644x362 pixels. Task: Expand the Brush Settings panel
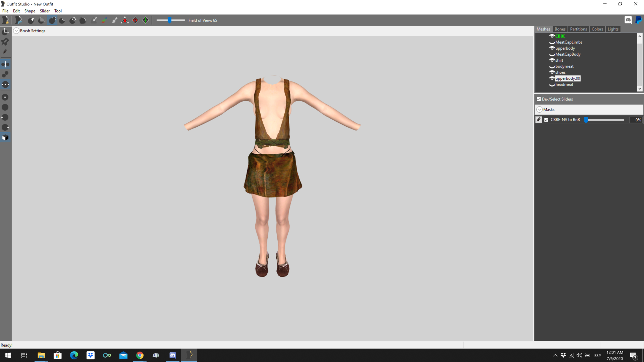tap(16, 31)
